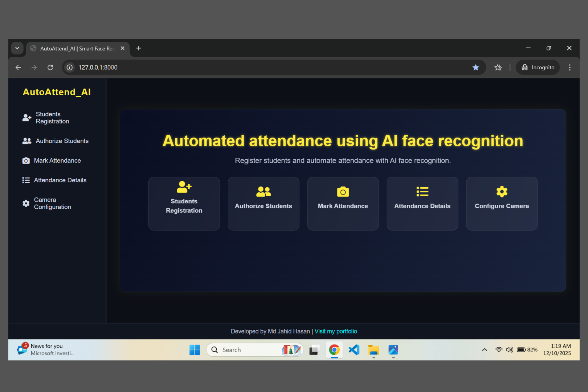Open the Configure Camera gear card
588x392 pixels.
point(502,203)
